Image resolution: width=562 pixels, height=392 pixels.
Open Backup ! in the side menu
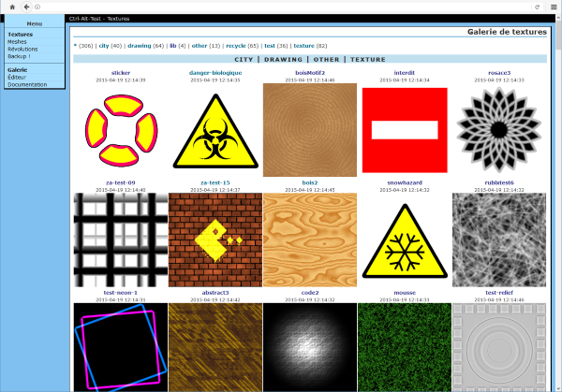[19, 56]
